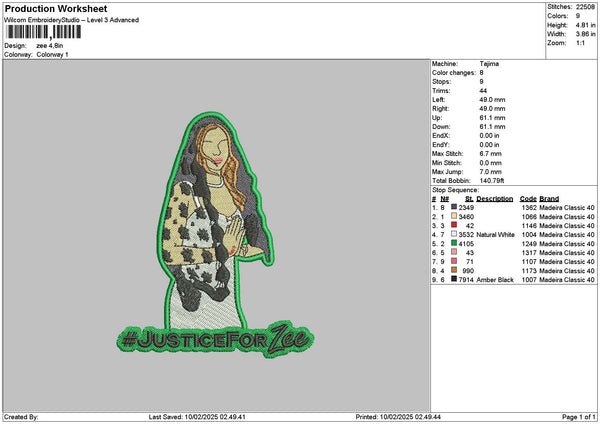
Task: Click the green 4105 thread swatch
Action: coord(455,243)
